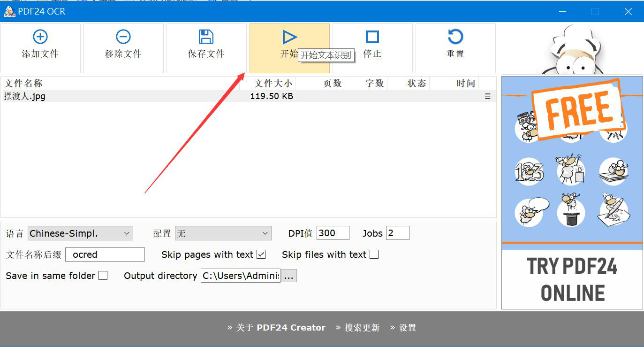Click the 119.50 KB file size cell
This screenshot has height=347, width=644.
272,96
